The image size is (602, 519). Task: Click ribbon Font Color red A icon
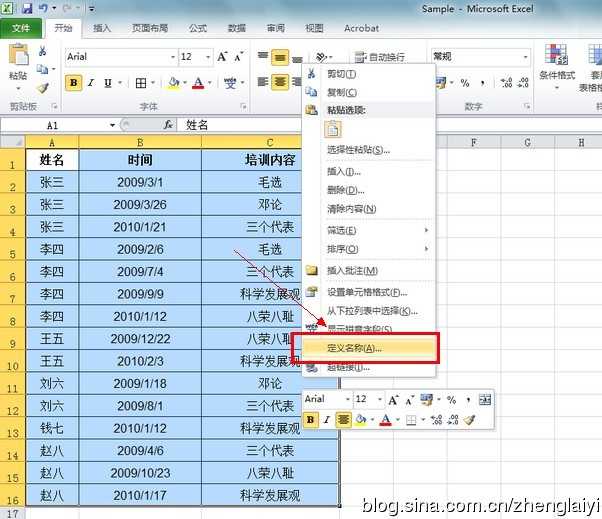tap(198, 83)
